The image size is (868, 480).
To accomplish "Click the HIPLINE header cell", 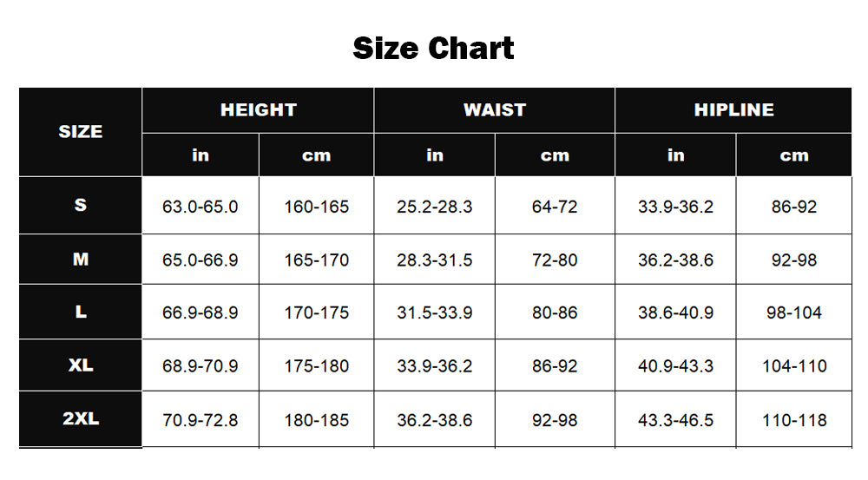I will 733,110.
